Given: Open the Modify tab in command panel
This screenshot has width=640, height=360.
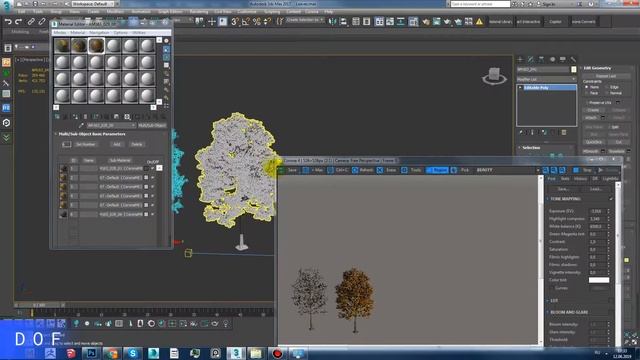Looking at the screenshot, I should tap(531, 60).
